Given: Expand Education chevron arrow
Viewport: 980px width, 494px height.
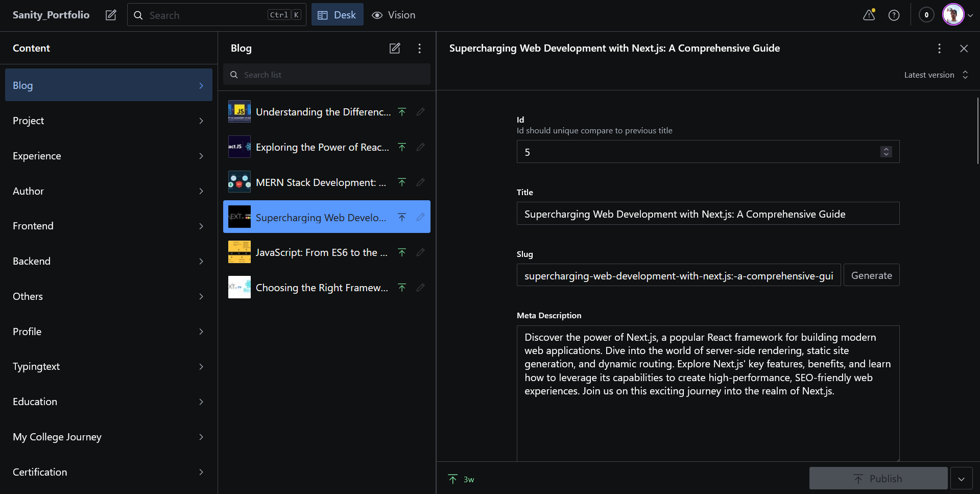Looking at the screenshot, I should click(x=201, y=402).
